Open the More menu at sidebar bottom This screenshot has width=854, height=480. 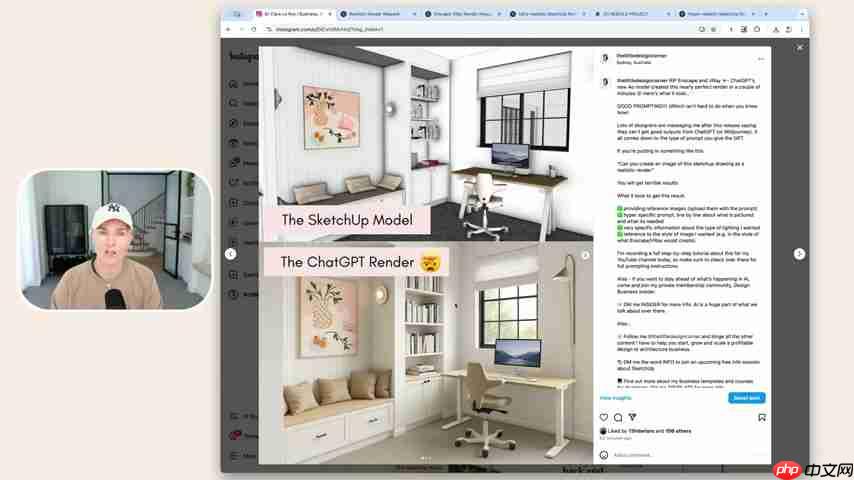[235, 455]
